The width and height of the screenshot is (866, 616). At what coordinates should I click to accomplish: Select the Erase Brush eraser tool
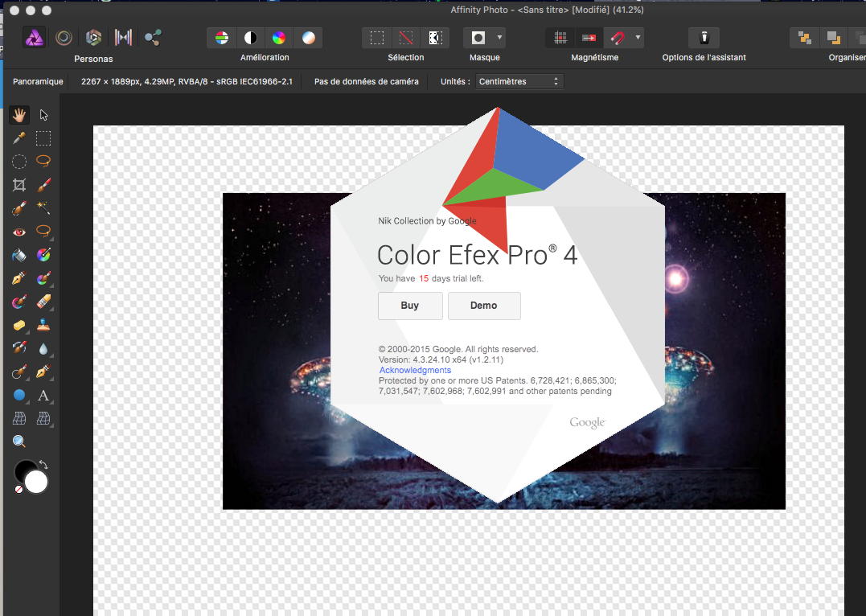(43, 302)
